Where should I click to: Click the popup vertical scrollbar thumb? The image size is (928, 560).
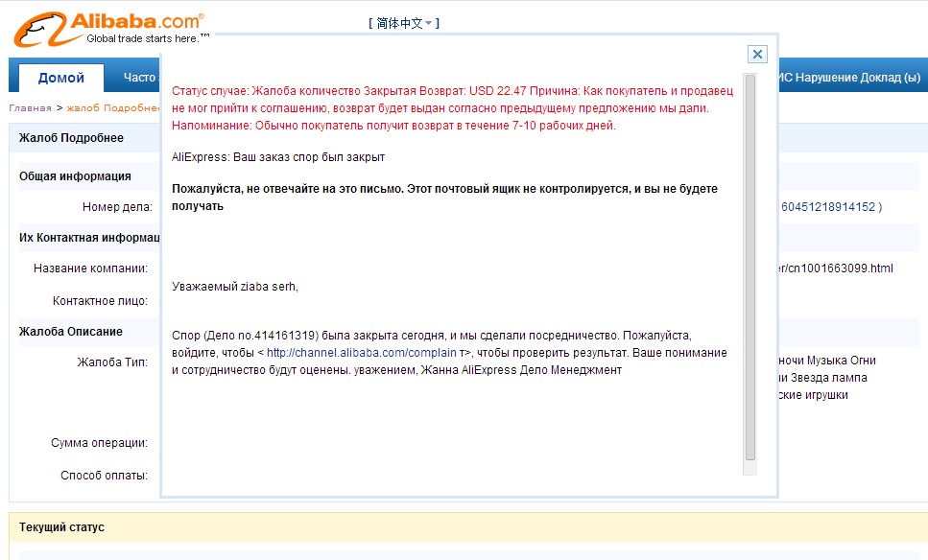(x=750, y=267)
